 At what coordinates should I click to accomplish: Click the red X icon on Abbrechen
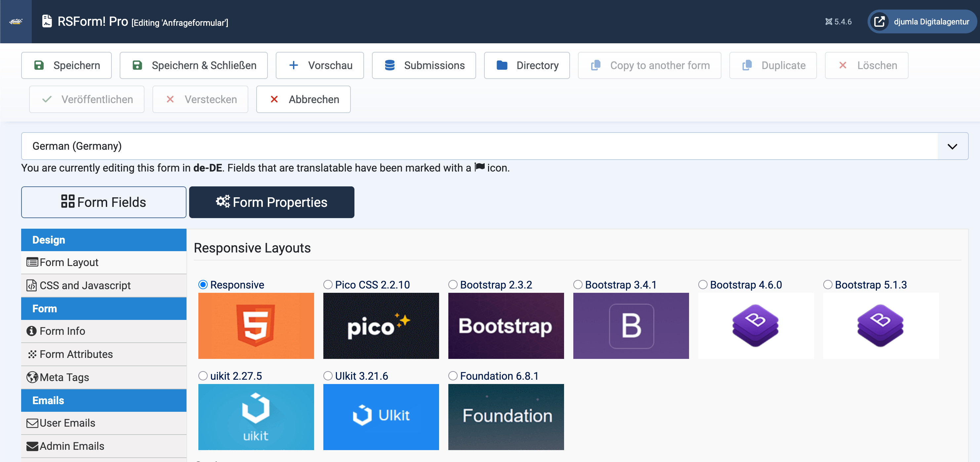pos(274,99)
